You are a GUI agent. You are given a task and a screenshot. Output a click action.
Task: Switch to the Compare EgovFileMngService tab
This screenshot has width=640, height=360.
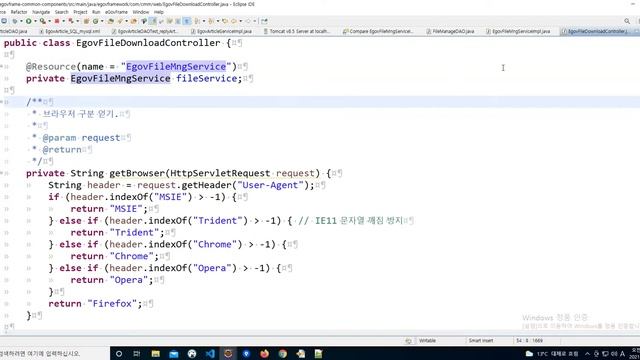pyautogui.click(x=378, y=31)
